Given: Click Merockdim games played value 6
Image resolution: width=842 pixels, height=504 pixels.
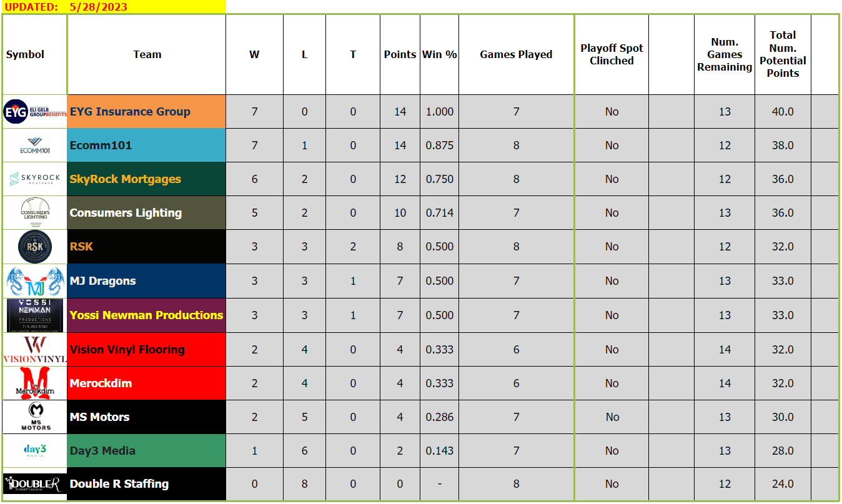Looking at the screenshot, I should pyautogui.click(x=516, y=383).
